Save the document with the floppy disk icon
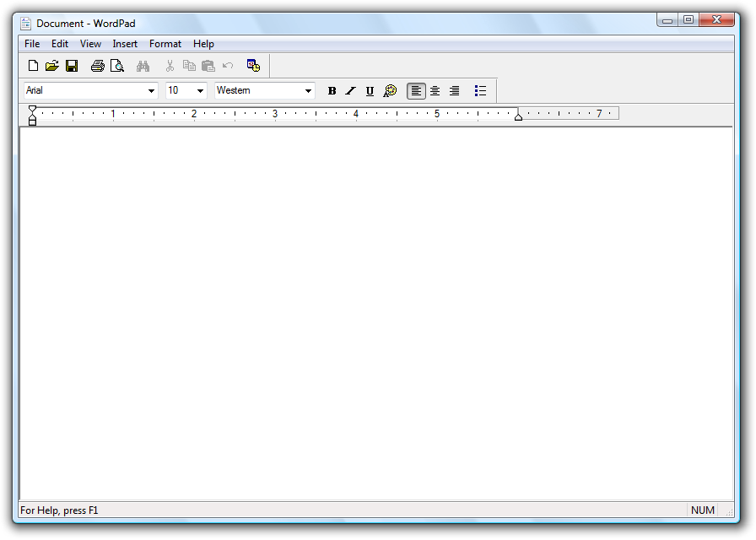Viewport: 756px width, 540px height. pyautogui.click(x=72, y=66)
